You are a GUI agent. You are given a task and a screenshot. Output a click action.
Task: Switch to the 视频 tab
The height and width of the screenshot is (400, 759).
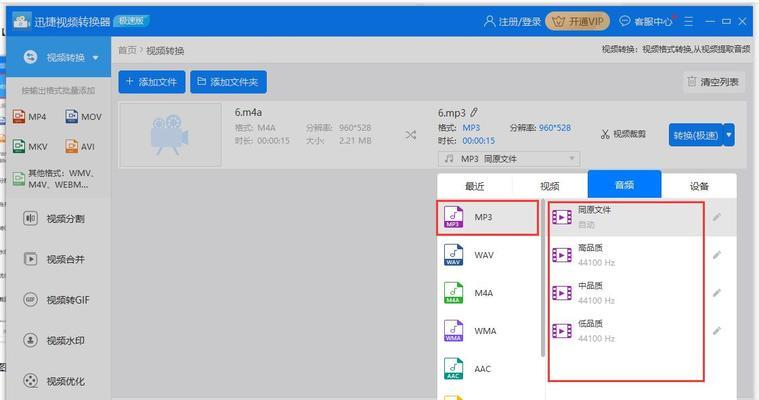click(549, 186)
